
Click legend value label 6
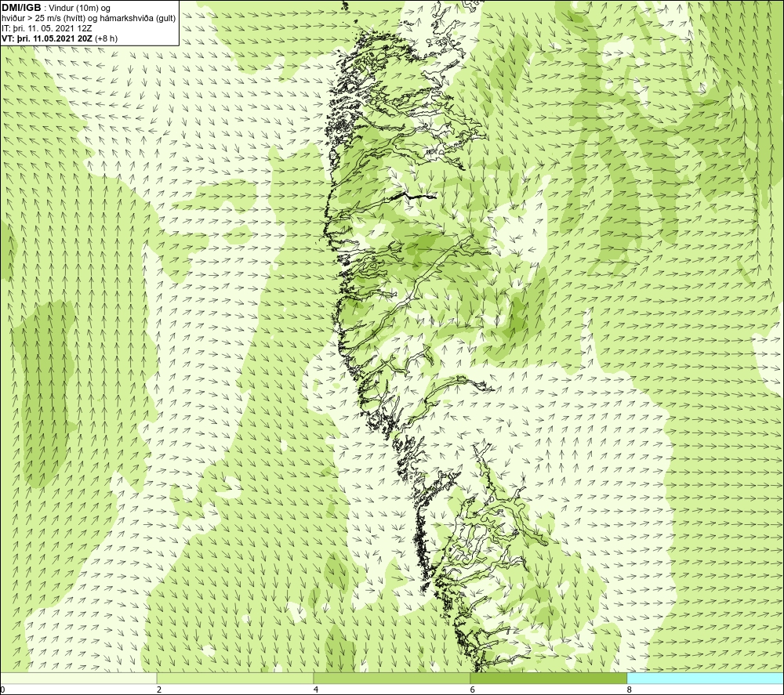click(473, 690)
